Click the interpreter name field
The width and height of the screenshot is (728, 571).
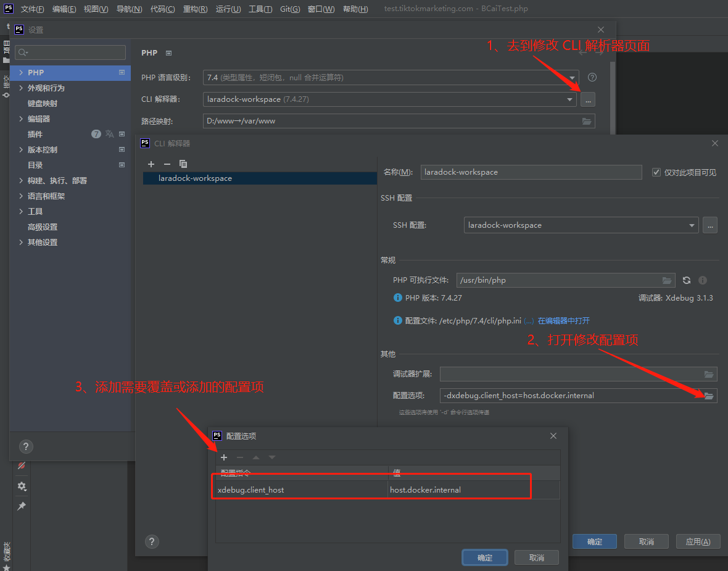(x=531, y=172)
